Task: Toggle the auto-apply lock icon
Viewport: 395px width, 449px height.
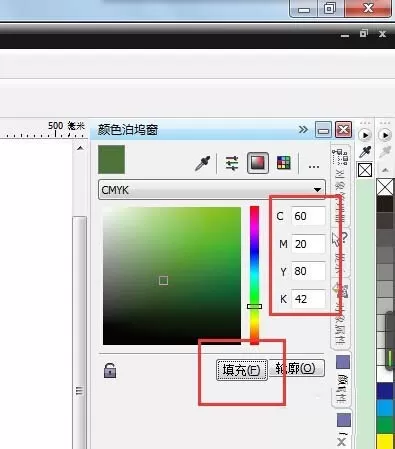Action: pyautogui.click(x=110, y=370)
